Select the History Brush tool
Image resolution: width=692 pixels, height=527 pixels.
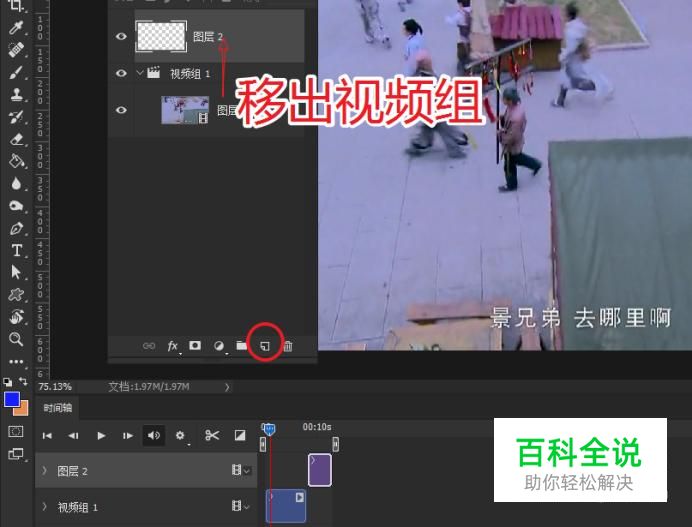(16, 117)
